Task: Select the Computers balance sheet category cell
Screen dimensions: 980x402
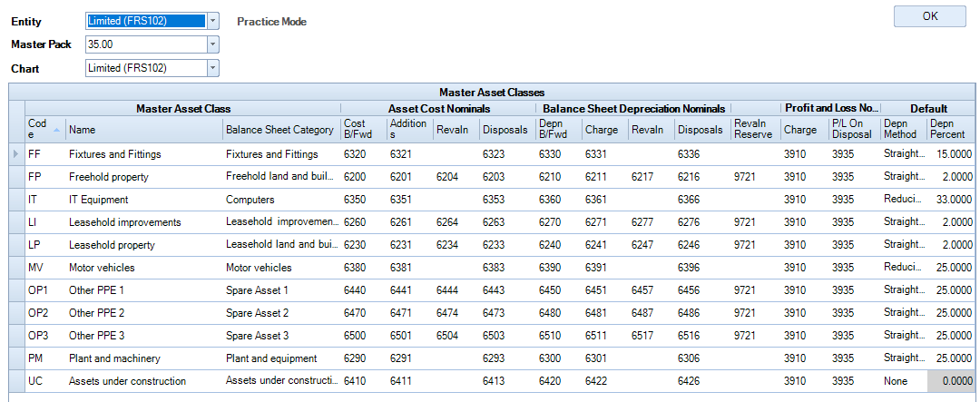Action: [x=281, y=200]
